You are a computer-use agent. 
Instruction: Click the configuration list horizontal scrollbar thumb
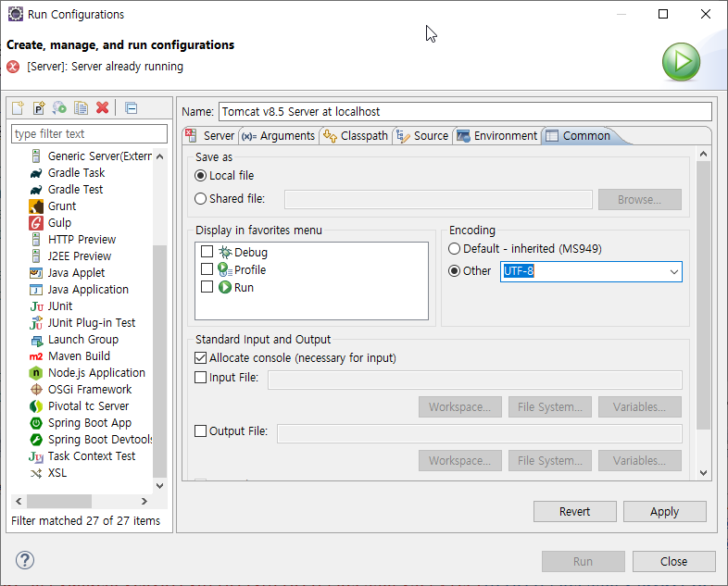[59, 501]
